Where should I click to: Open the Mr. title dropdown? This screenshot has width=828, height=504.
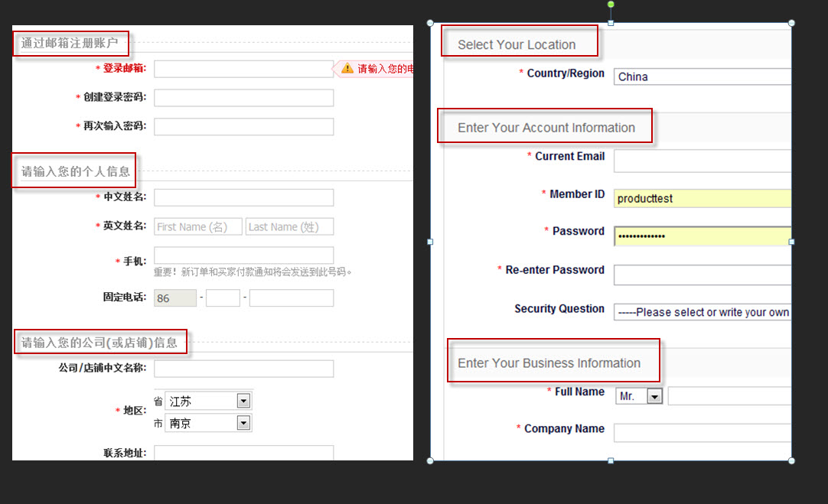[639, 396]
